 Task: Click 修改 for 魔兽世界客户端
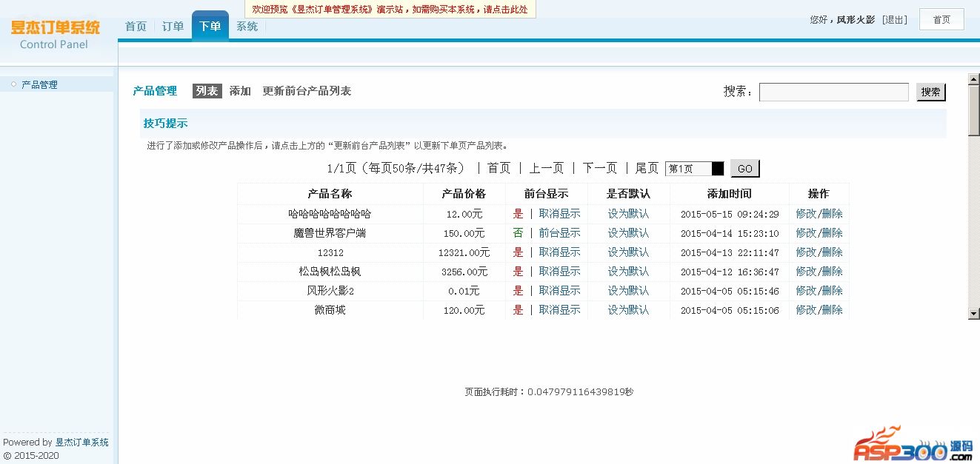tap(806, 233)
